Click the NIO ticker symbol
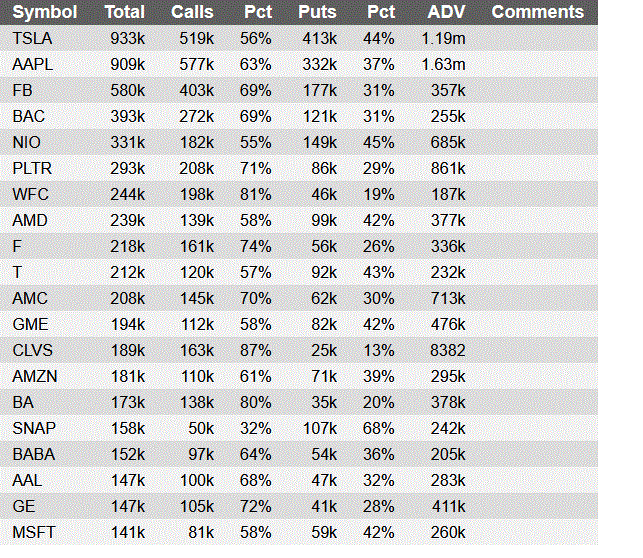The height and width of the screenshot is (558, 643). pos(27,143)
